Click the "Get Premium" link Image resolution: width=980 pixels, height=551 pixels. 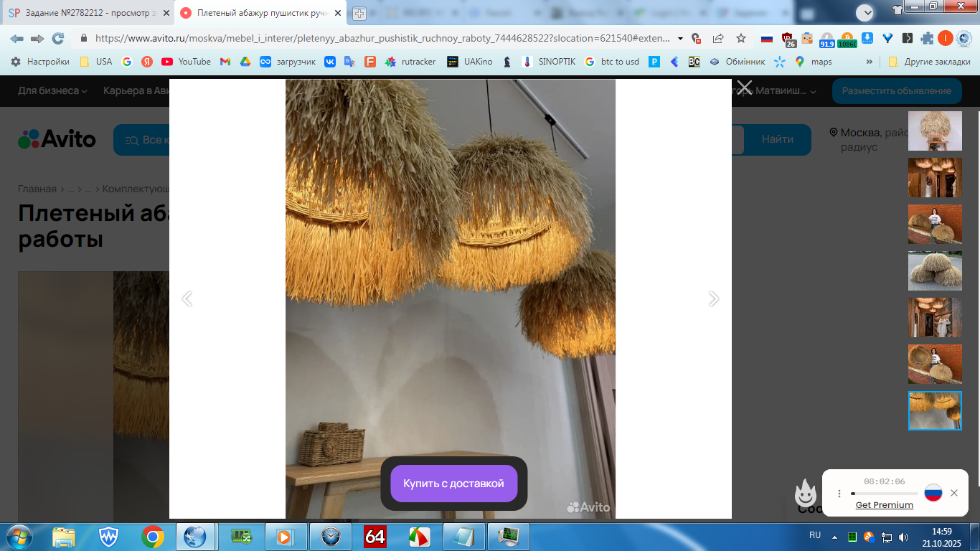click(885, 505)
